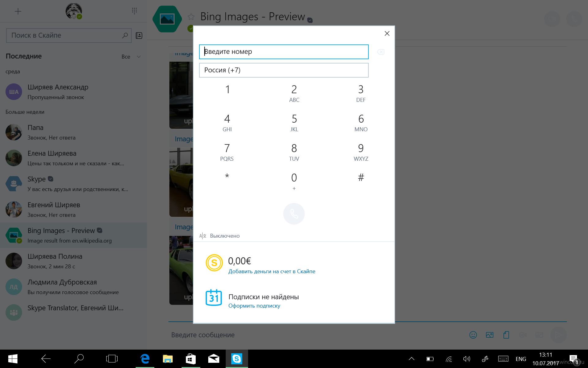Favorite Bing Images with the star icon
The width and height of the screenshot is (588, 368).
191,17
